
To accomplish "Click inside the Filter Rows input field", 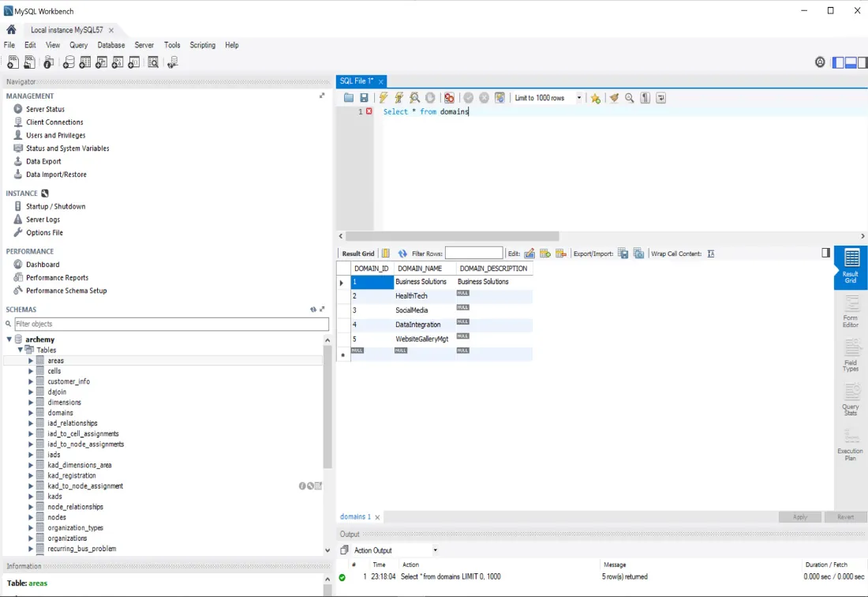I will tap(473, 253).
